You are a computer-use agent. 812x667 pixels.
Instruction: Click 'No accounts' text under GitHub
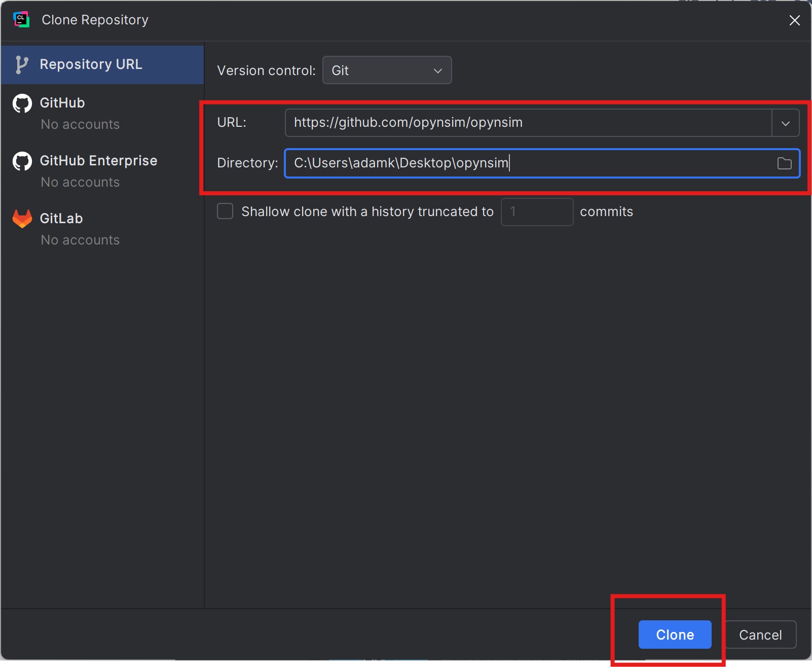[x=80, y=124]
